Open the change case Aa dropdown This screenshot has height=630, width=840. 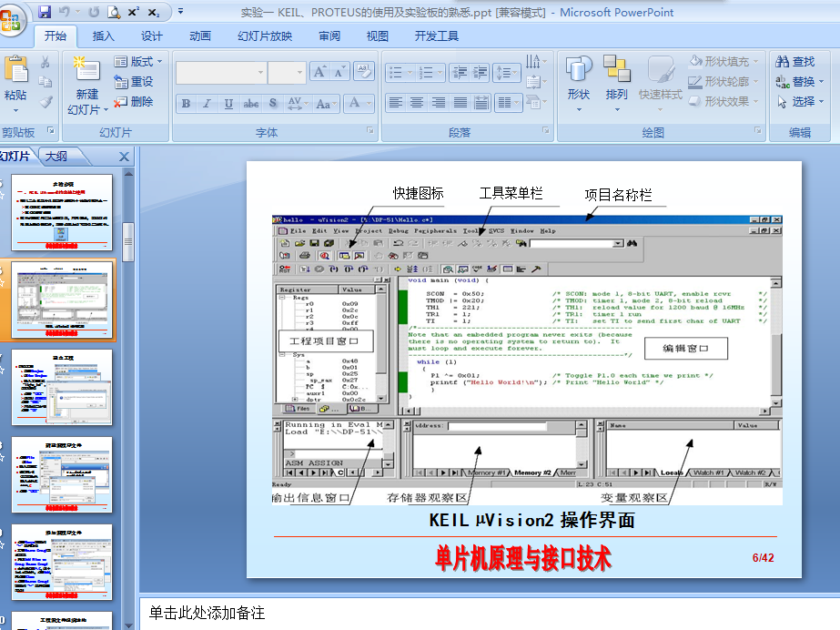click(x=327, y=104)
